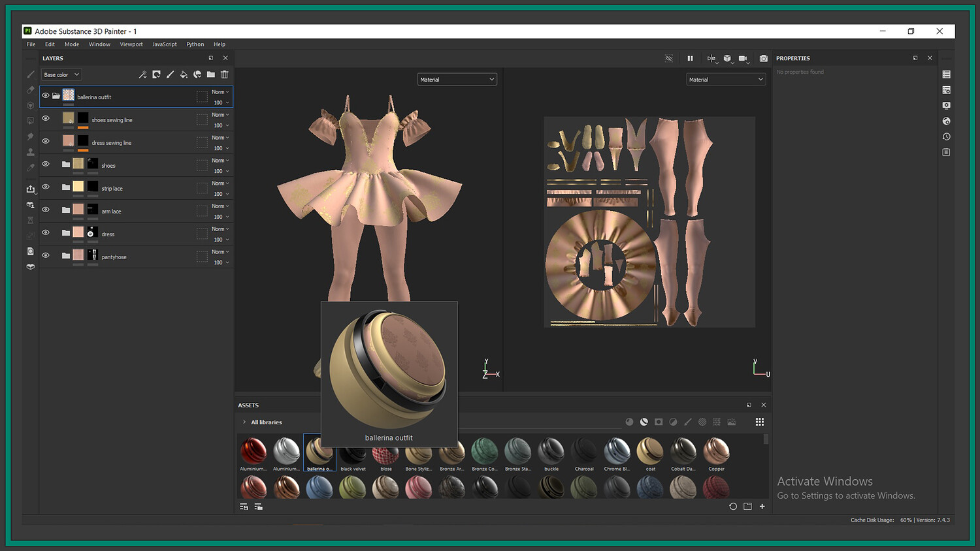
Task: Expand the All libraries tree
Action: pyautogui.click(x=244, y=422)
